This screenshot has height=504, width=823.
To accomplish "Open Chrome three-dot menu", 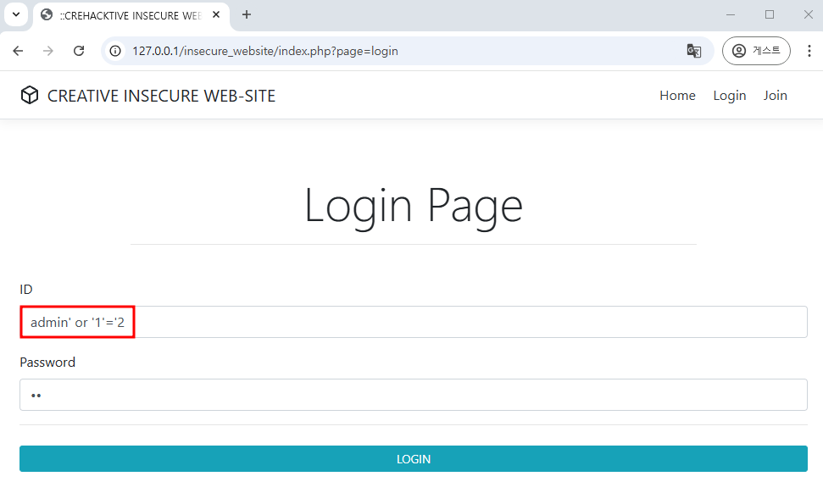I will (x=809, y=51).
